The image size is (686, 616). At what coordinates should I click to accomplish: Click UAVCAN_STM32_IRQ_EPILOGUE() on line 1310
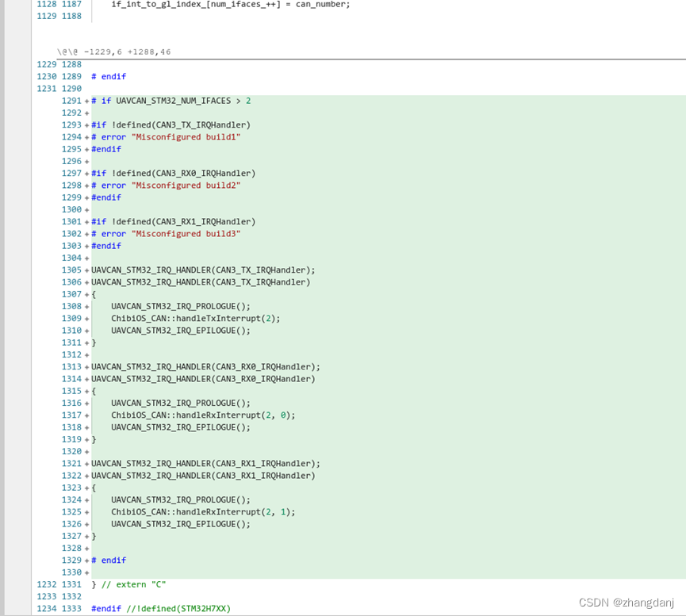[181, 331]
